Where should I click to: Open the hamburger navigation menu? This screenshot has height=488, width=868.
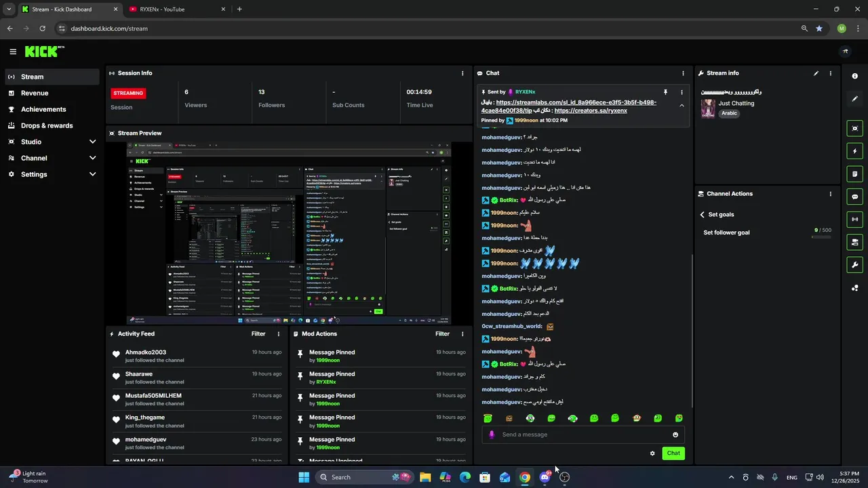coord(13,52)
